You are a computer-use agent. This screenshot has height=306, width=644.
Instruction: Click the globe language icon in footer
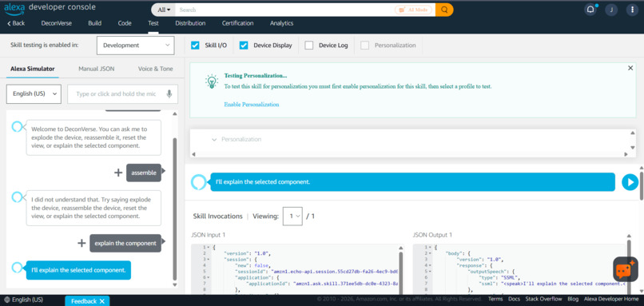[x=7, y=300]
